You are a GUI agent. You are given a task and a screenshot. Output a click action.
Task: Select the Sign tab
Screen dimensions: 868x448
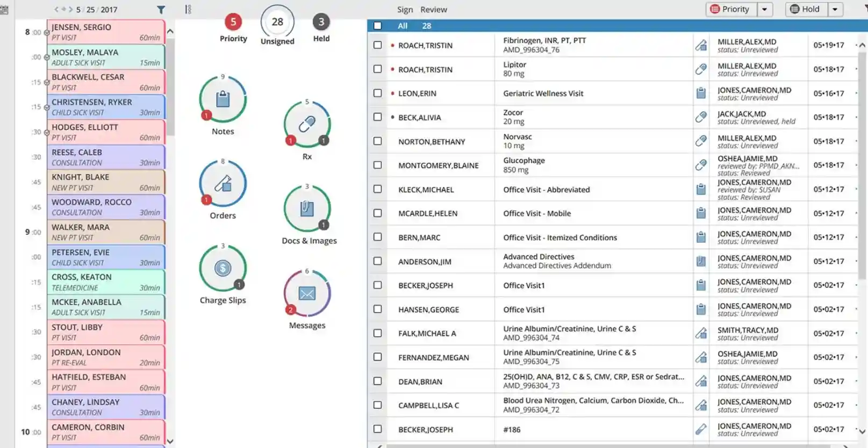(405, 10)
